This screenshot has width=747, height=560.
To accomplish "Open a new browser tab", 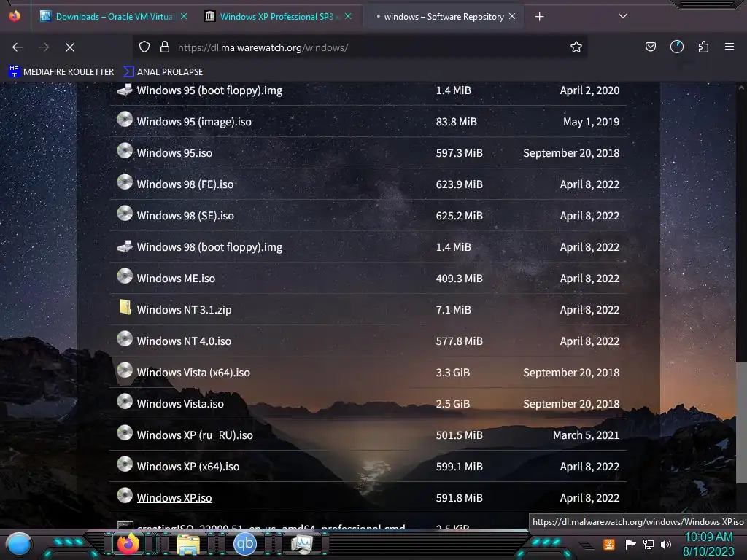I will coord(539,17).
